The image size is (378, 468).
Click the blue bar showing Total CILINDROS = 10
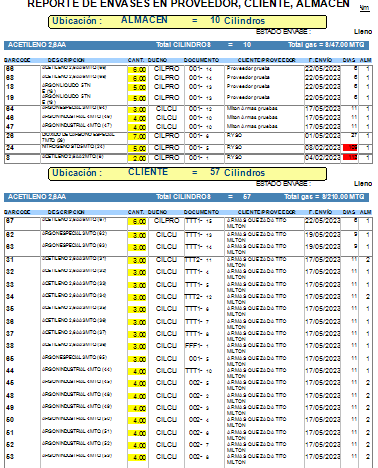tap(186, 45)
